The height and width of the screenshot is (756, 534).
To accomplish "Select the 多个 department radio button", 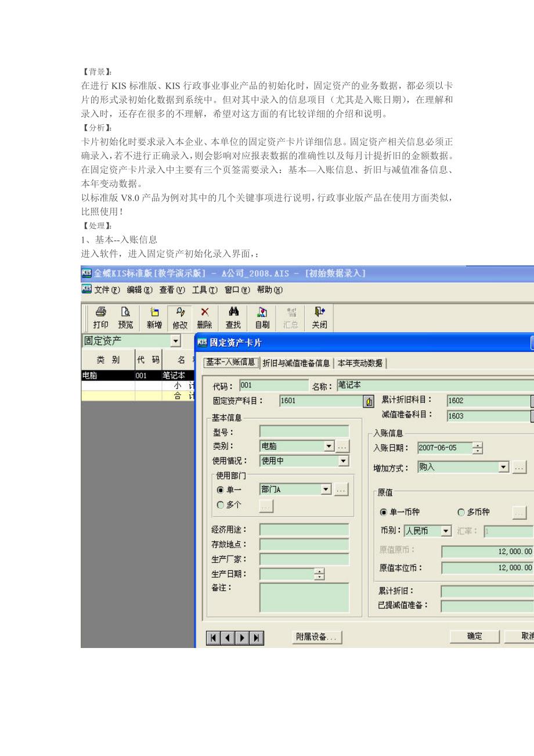I will (x=221, y=505).
